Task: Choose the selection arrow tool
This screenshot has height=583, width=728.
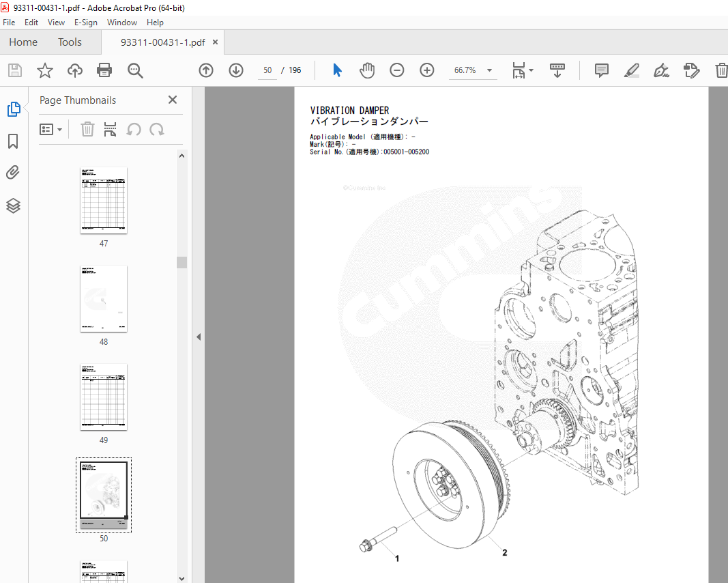Action: [337, 70]
